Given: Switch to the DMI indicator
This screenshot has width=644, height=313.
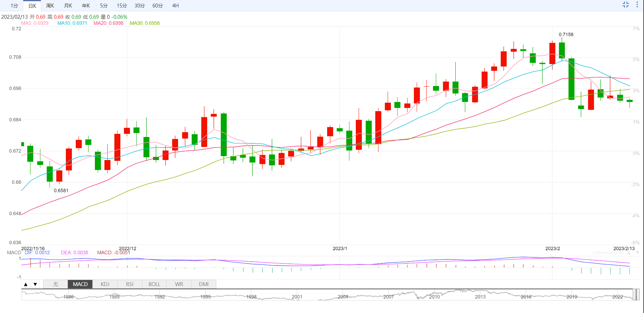Looking at the screenshot, I should (204, 284).
